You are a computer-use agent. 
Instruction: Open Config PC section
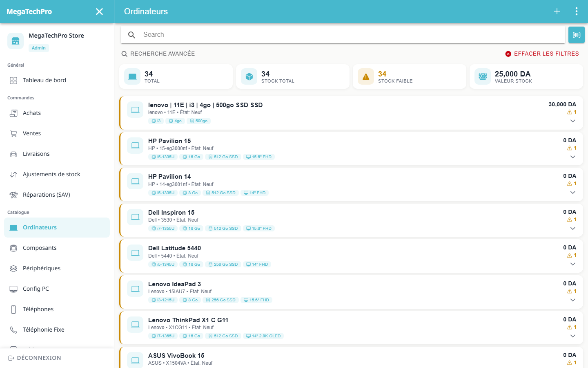[x=57, y=289]
